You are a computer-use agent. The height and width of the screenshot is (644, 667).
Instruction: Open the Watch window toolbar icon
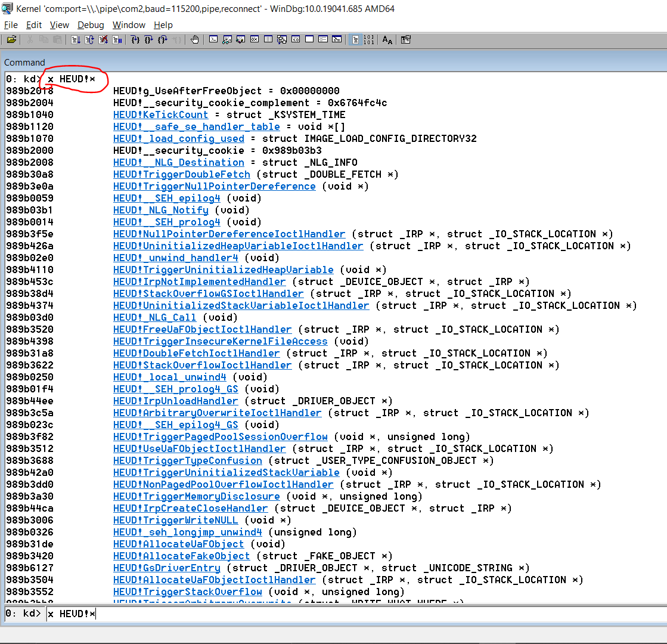[x=227, y=40]
